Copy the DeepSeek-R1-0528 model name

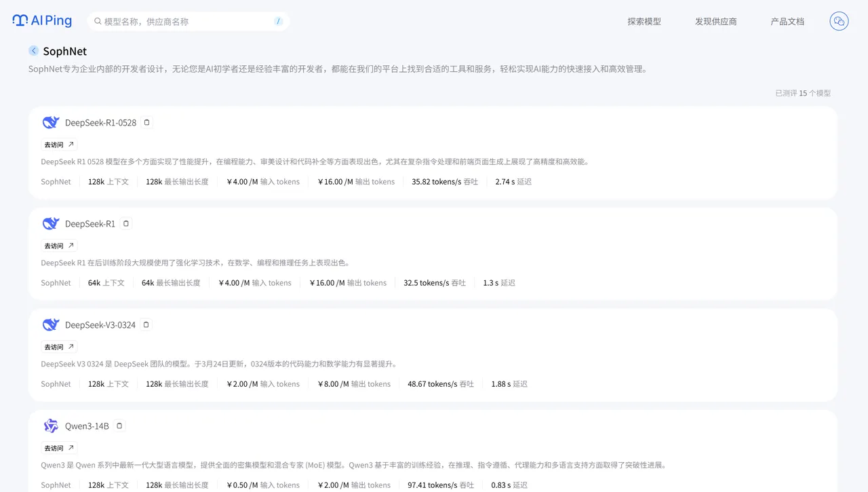tap(147, 123)
